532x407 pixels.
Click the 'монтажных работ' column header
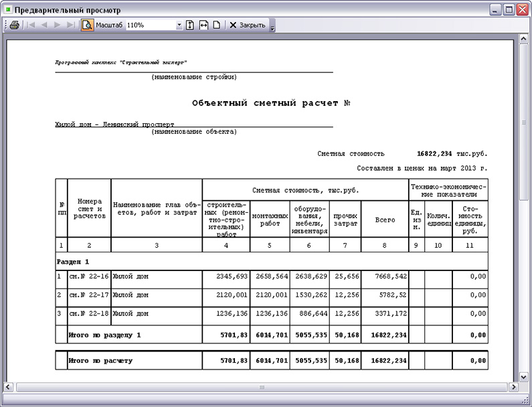[270, 220]
